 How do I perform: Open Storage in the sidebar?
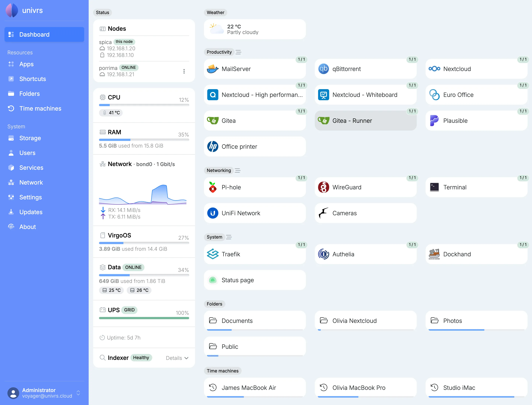[x=44, y=138]
